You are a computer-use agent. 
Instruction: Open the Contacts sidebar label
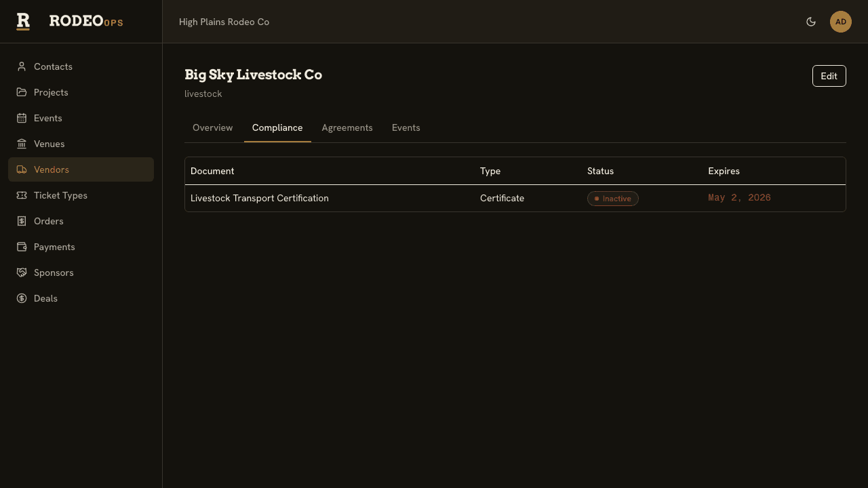[x=53, y=66]
